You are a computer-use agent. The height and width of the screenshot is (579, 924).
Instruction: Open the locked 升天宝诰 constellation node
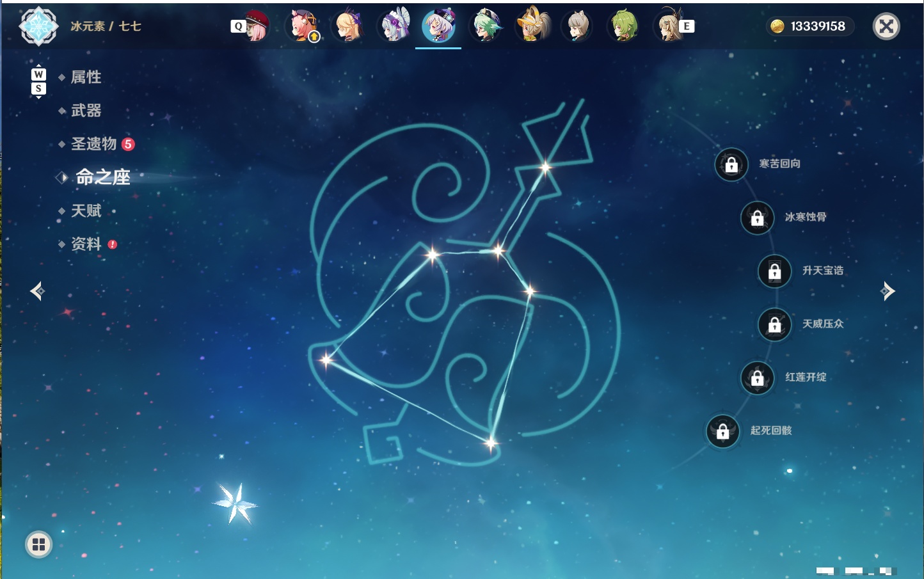[775, 271]
